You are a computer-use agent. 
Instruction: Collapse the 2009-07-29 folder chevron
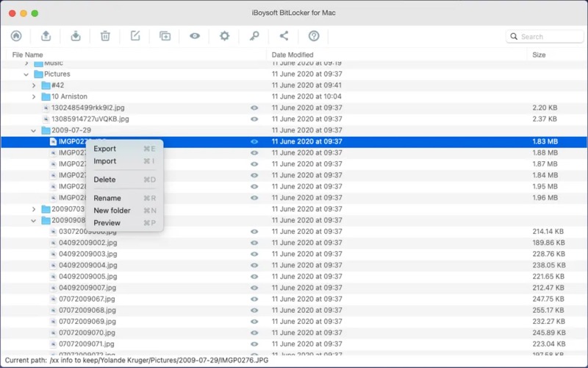[x=33, y=131]
